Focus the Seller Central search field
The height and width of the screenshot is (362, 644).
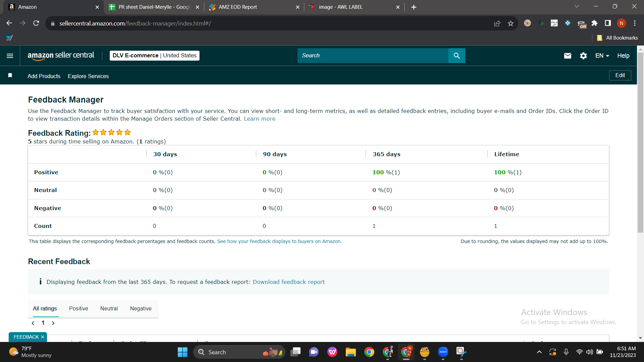click(373, 56)
